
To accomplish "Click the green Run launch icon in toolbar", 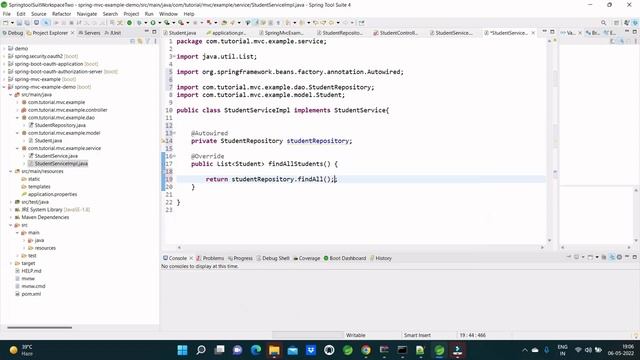I will pos(153,23).
